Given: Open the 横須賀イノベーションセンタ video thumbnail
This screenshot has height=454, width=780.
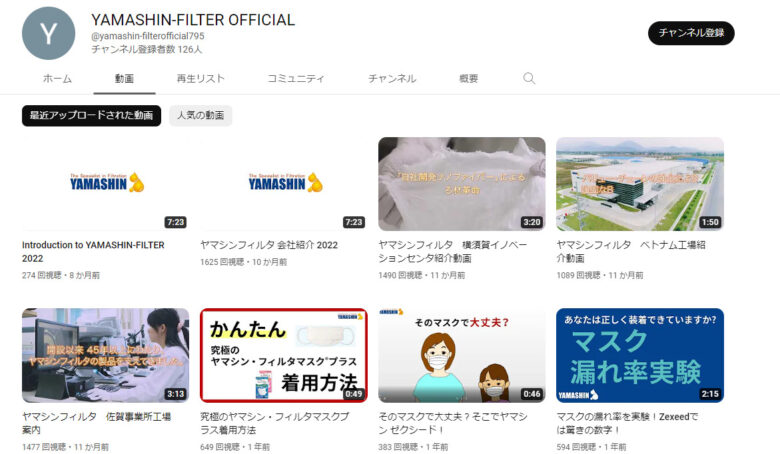Looking at the screenshot, I should click(x=462, y=184).
